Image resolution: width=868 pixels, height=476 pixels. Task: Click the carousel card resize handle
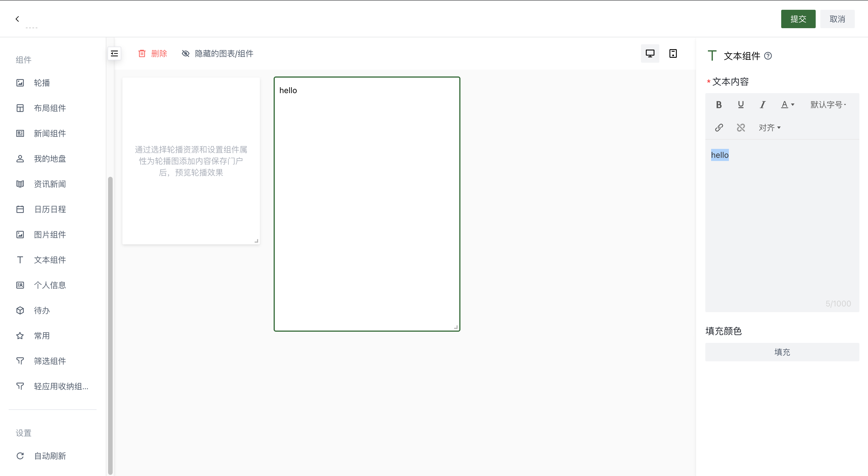[x=256, y=241]
